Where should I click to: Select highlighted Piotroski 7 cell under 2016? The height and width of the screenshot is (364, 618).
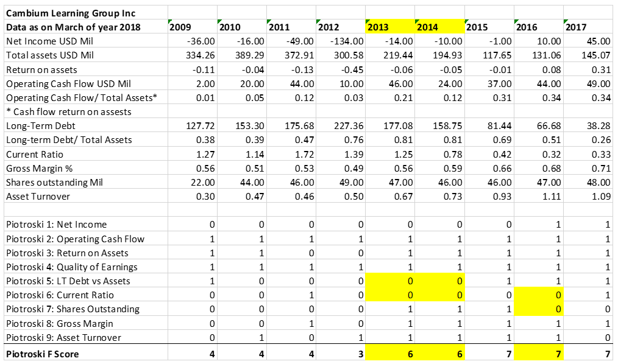point(539,309)
